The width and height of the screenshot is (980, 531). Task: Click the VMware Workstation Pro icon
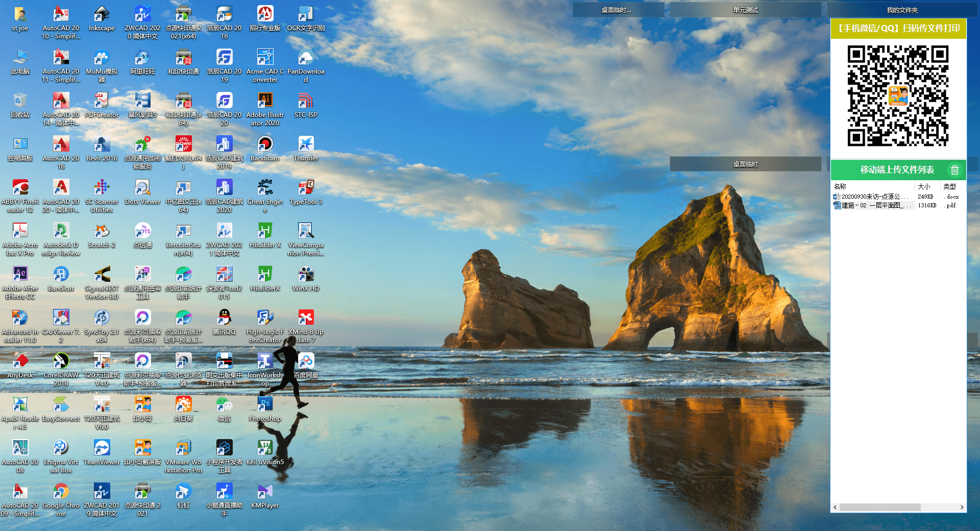pyautogui.click(x=183, y=448)
